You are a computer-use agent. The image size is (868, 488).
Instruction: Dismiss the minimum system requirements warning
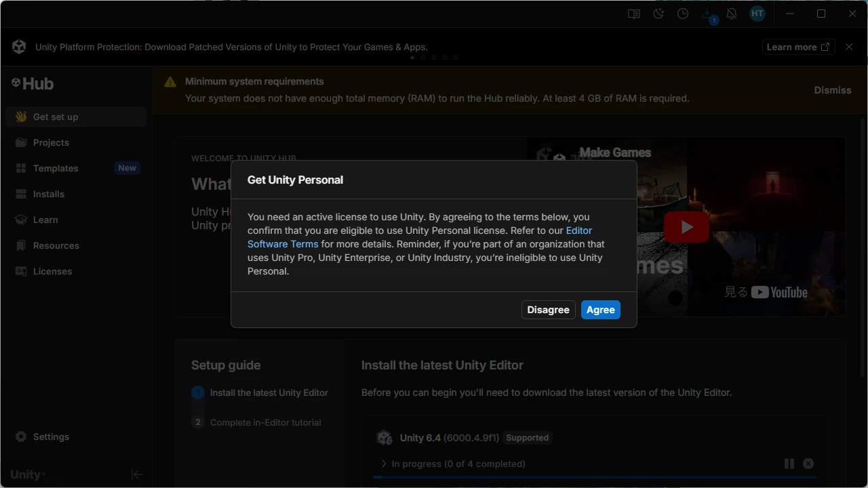pos(833,90)
